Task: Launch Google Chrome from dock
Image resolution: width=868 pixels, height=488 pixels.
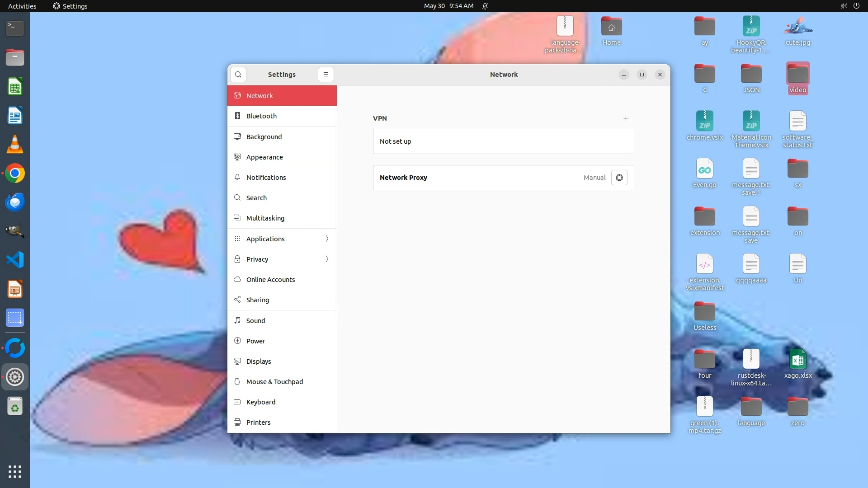Action: pos(15,174)
